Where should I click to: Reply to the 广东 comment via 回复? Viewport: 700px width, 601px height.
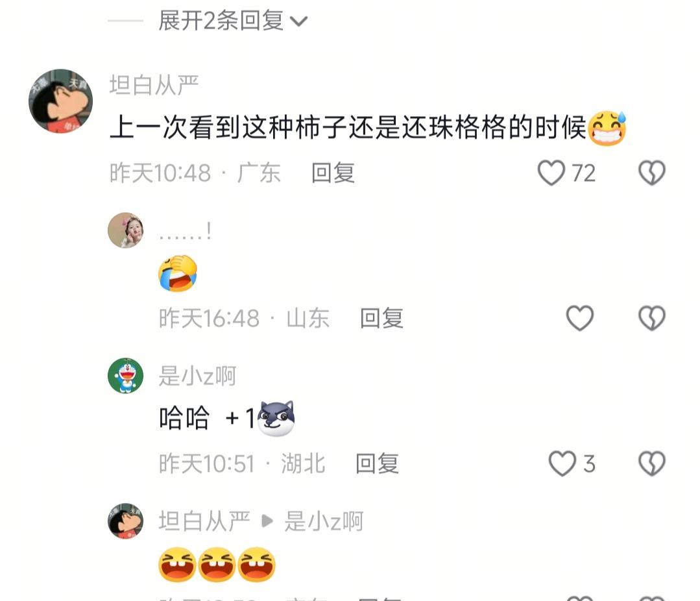pos(333,173)
